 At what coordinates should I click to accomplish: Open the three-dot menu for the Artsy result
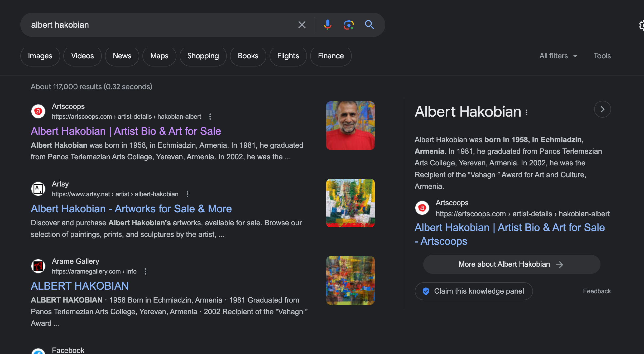187,194
